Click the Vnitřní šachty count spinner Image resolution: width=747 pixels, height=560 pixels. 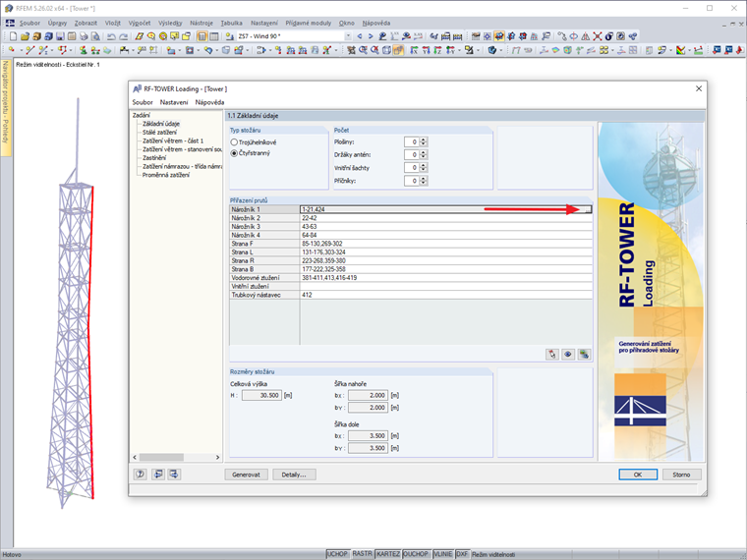coord(424,168)
